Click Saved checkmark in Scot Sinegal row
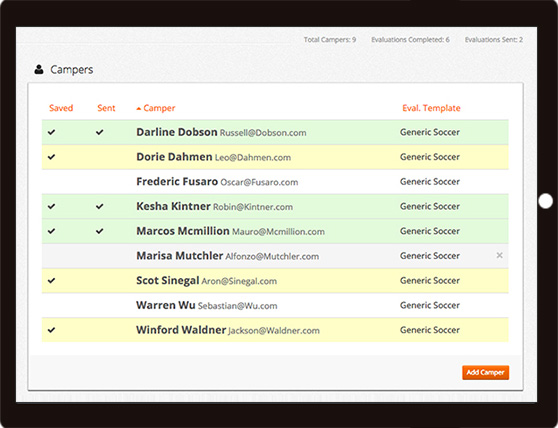The width and height of the screenshot is (558, 428). [x=52, y=280]
